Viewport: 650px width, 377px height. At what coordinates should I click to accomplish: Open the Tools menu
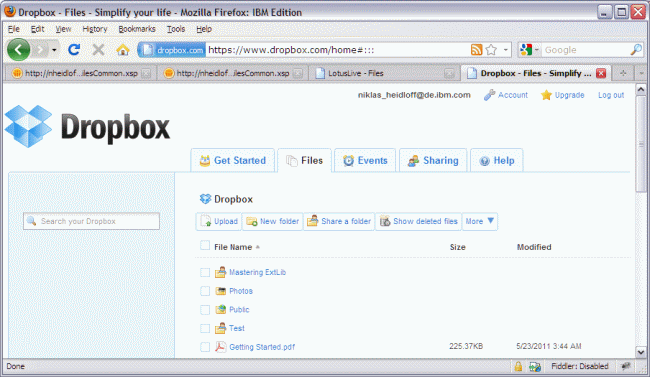(176, 29)
